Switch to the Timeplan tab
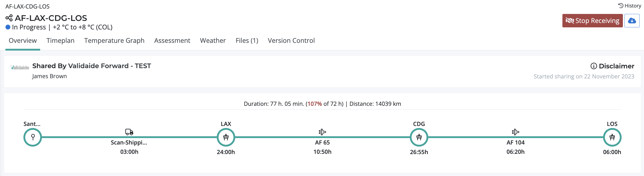 (60, 41)
